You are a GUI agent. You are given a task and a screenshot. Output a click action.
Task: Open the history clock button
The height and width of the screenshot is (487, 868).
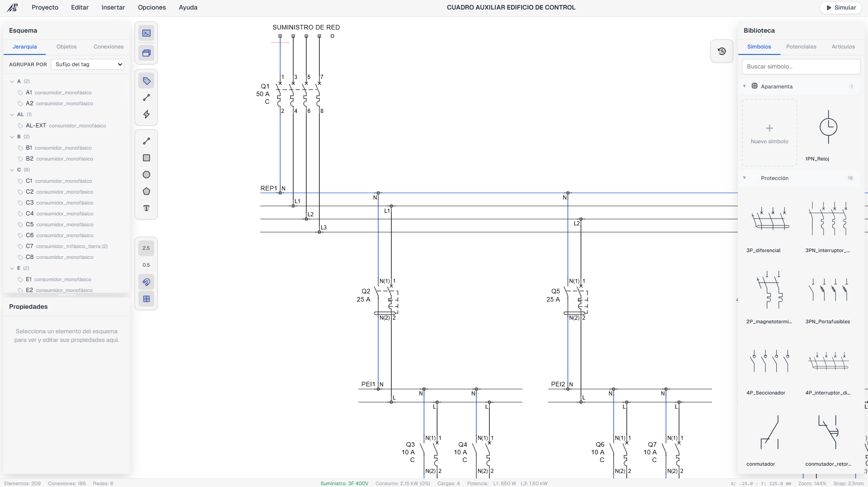click(722, 51)
